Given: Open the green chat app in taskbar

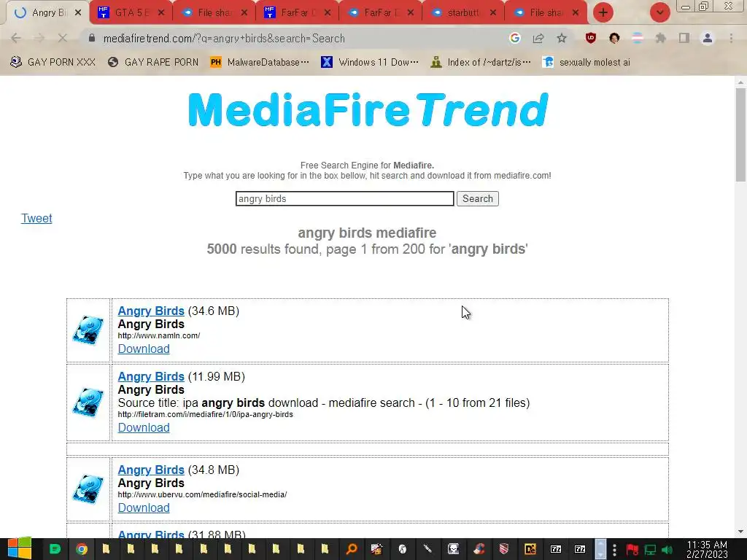Looking at the screenshot, I should point(55,549).
